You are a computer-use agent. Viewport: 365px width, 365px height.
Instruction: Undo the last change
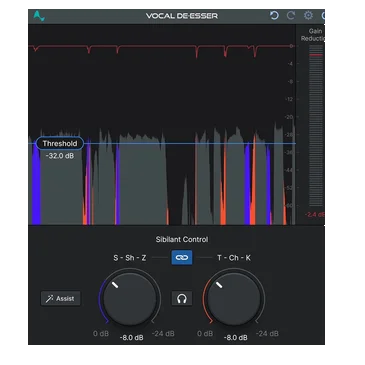tap(274, 15)
